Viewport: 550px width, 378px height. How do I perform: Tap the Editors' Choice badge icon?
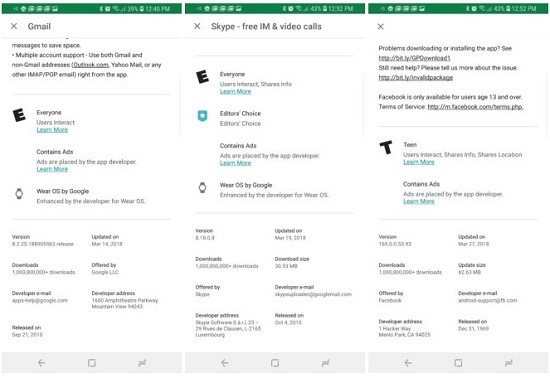click(x=202, y=116)
